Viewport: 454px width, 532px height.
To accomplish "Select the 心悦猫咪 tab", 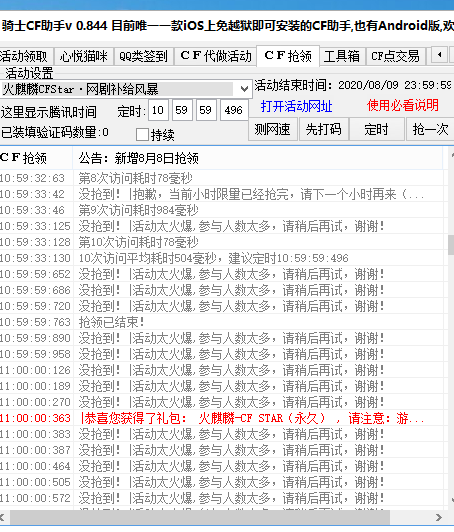I will click(84, 56).
